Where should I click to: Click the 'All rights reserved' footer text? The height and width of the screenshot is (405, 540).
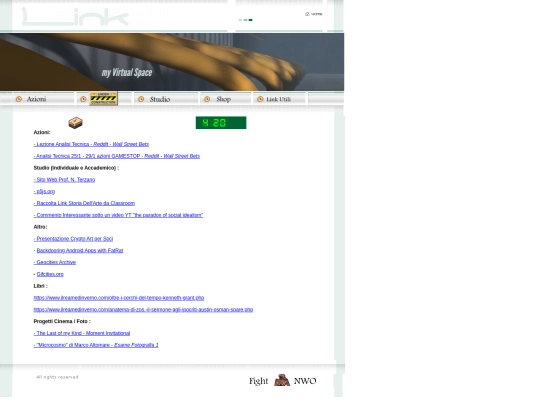tap(57, 377)
